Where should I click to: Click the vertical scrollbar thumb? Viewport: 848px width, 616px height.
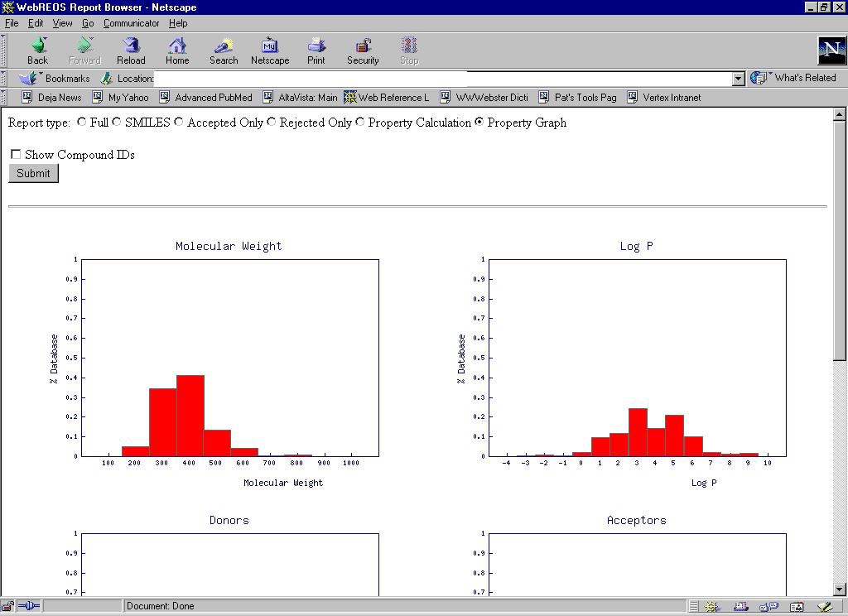pos(839,240)
